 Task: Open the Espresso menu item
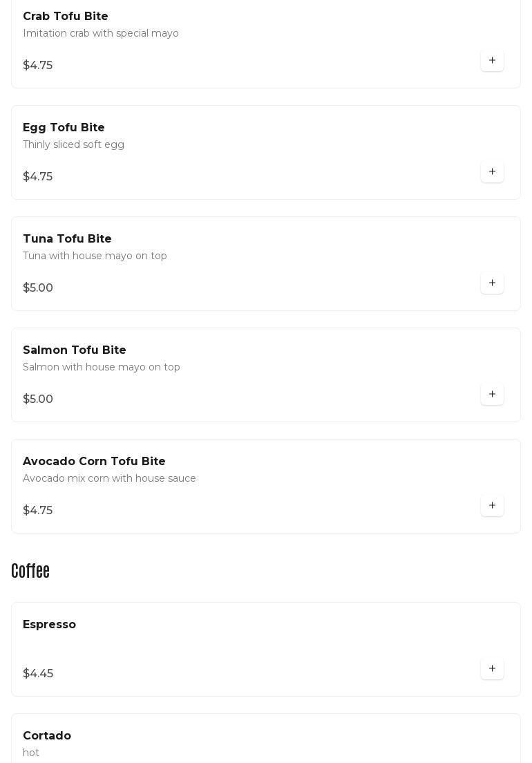(x=49, y=625)
